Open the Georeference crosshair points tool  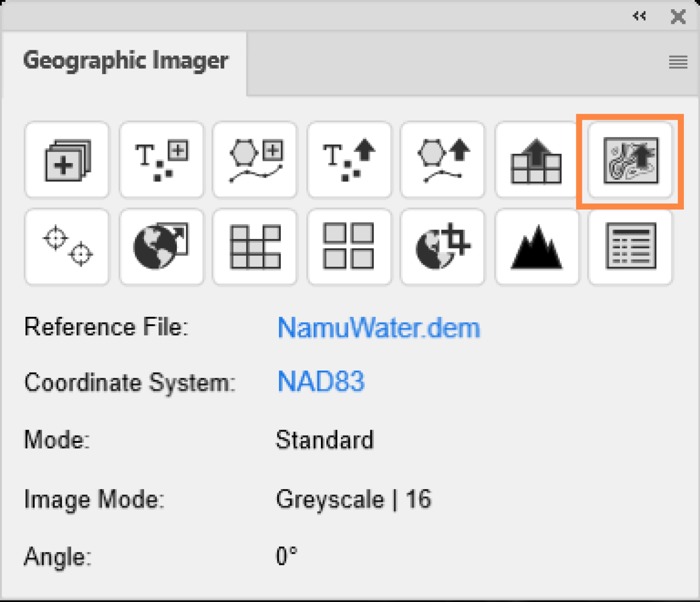(x=67, y=247)
